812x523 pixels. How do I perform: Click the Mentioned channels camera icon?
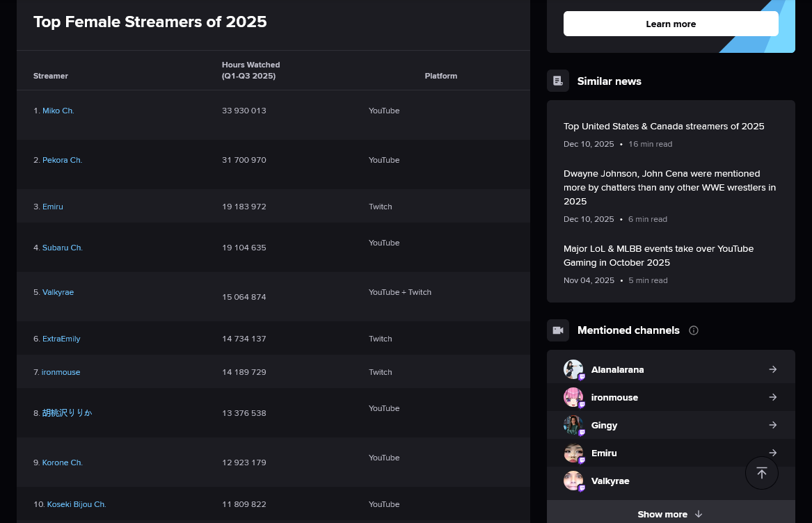click(x=558, y=330)
